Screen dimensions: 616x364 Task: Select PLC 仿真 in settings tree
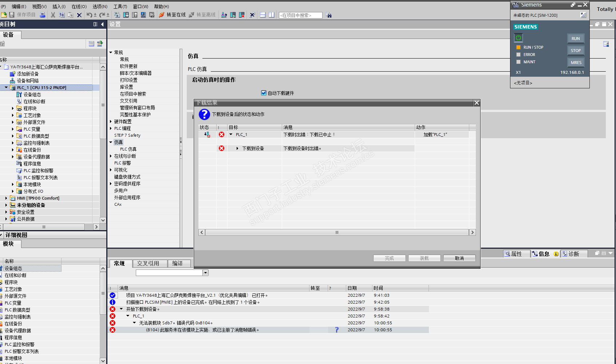[x=128, y=149]
